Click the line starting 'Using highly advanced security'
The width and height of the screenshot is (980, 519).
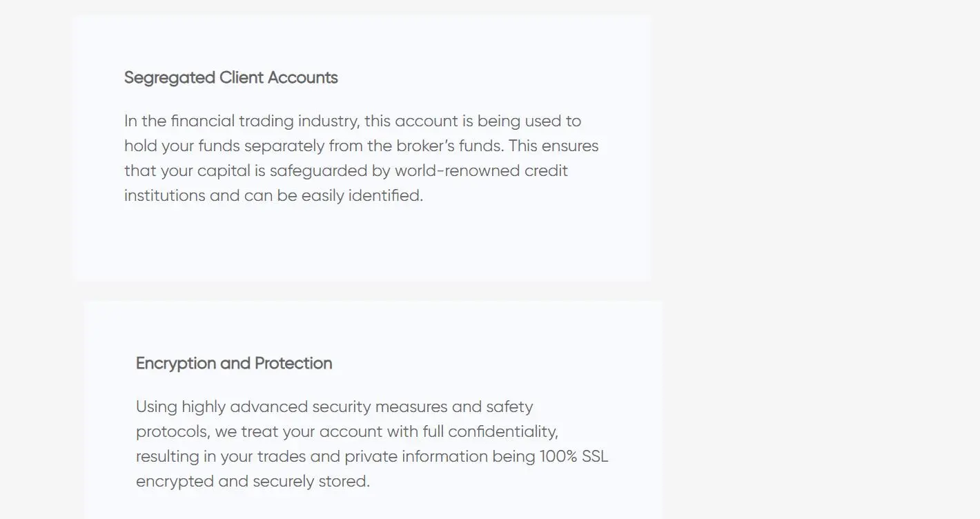pos(335,407)
